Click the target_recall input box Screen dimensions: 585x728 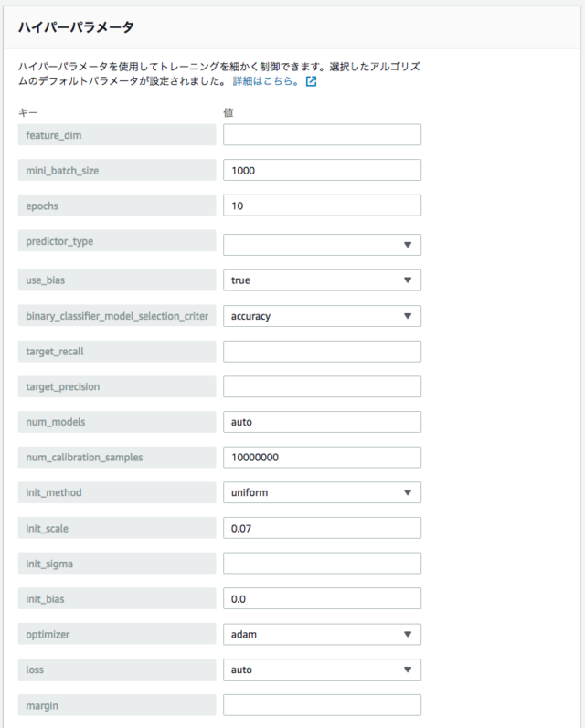click(322, 352)
